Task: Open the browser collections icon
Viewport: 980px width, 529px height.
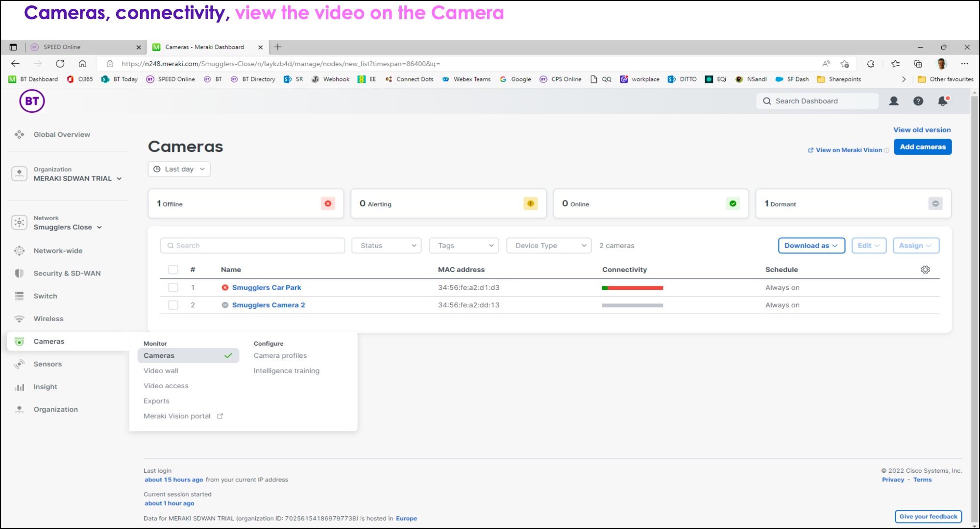Action: (x=918, y=64)
